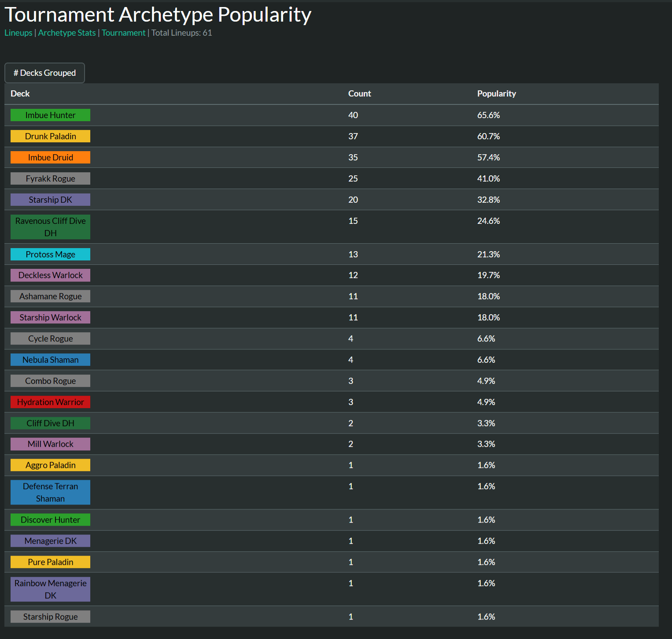Open the Tournament link
672x639 pixels.
pos(123,33)
